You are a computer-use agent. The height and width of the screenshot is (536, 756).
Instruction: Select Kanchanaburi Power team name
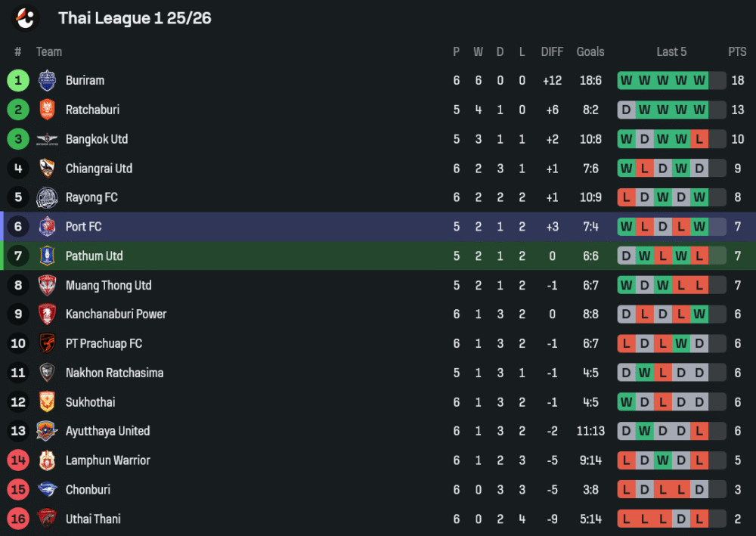(x=116, y=314)
